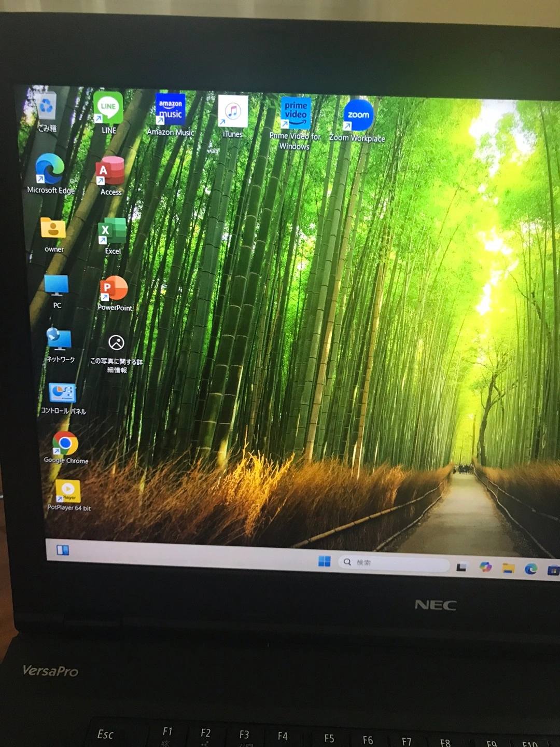This screenshot has height=747, width=560.
Task: Select the Recycle Bin (ごみ箱) icon
Action: [47, 107]
